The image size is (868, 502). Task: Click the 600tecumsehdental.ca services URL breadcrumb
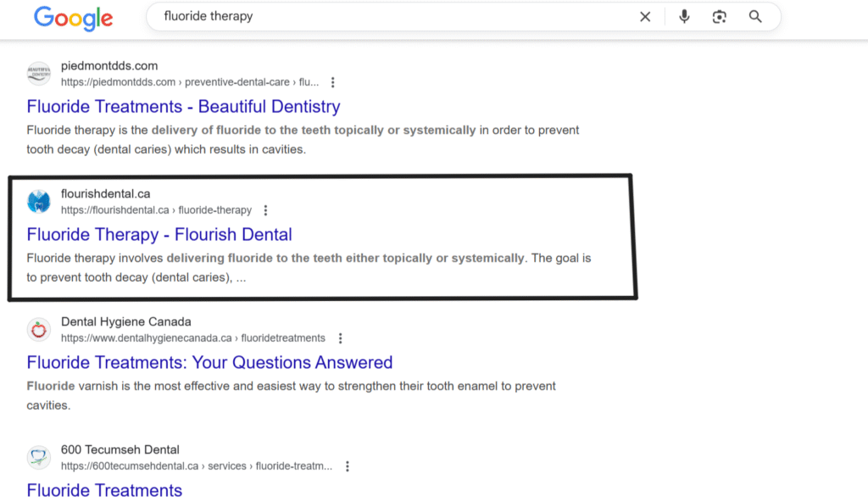click(197, 466)
